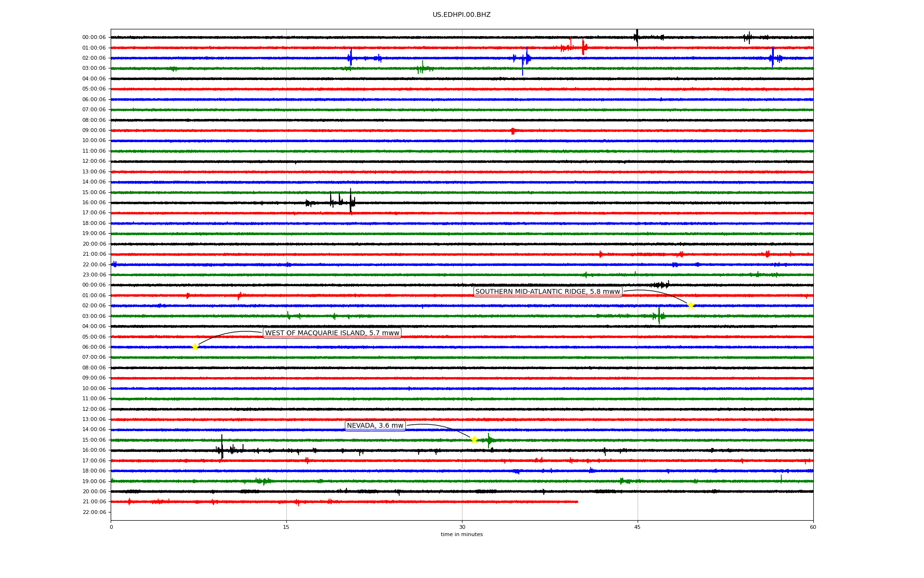This screenshot has height=578, width=924.
Task: Click the Macquarie Island star marker
Action: tap(195, 347)
